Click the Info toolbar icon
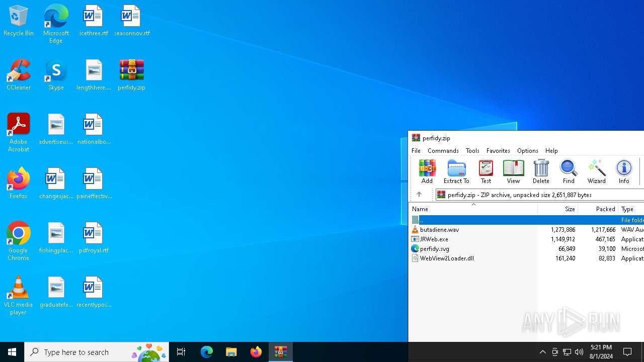Image resolution: width=644 pixels, height=362 pixels. [624, 171]
